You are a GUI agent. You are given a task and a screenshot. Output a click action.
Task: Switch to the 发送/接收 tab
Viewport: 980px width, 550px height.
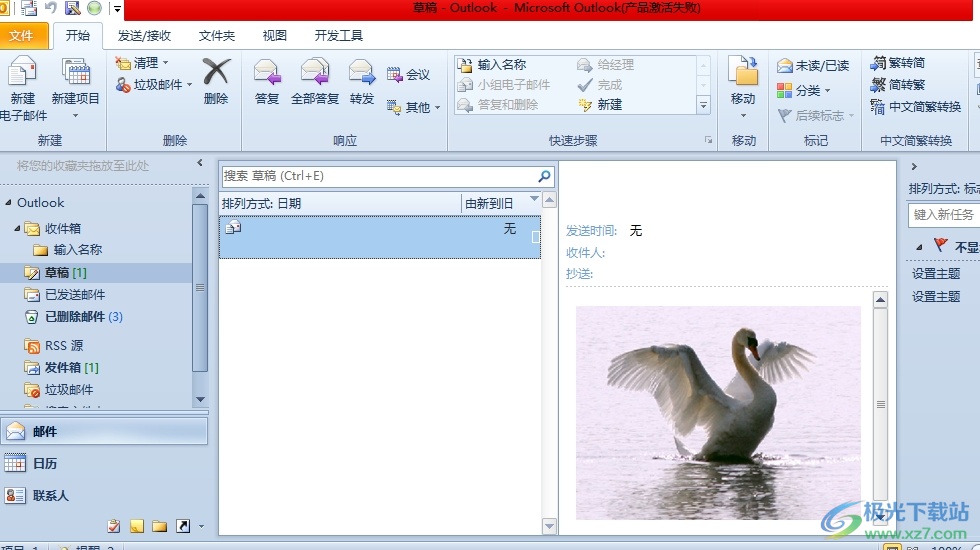tap(144, 36)
